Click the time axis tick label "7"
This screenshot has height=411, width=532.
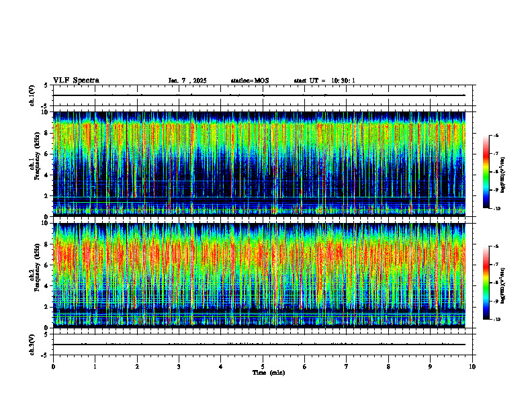click(x=347, y=367)
